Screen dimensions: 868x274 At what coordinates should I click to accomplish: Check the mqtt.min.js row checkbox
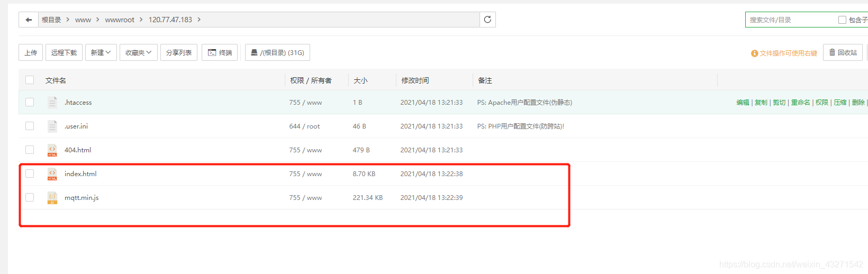30,197
